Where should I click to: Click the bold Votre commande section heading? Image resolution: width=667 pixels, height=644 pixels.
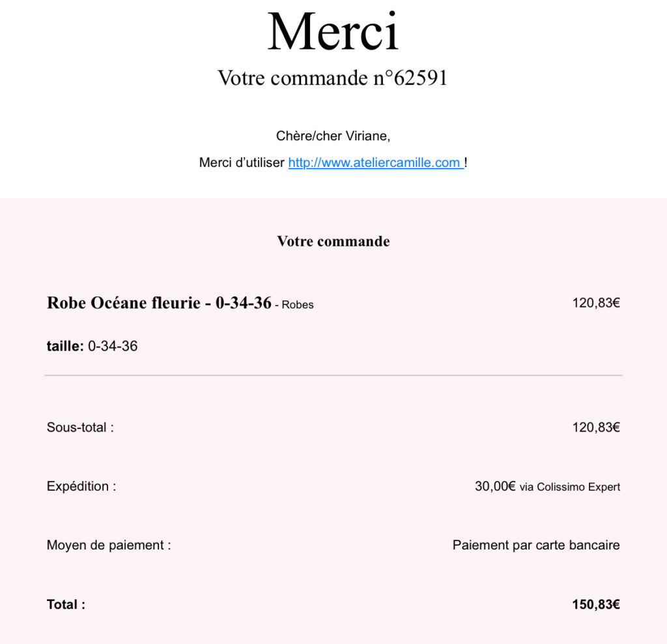click(x=333, y=241)
